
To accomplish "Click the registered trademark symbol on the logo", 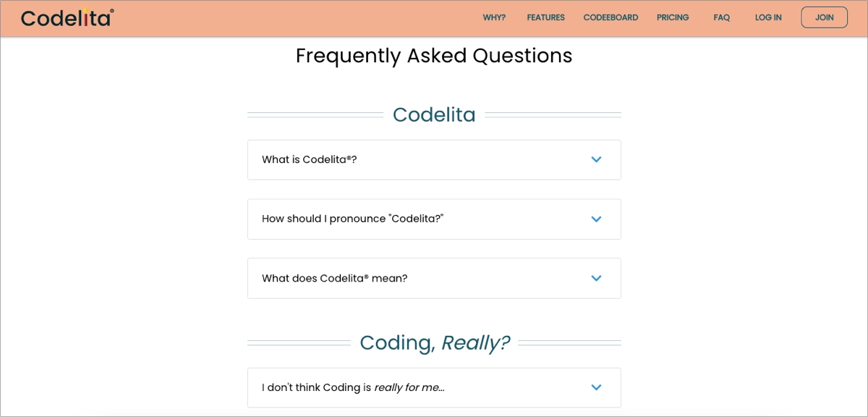I will click(114, 9).
